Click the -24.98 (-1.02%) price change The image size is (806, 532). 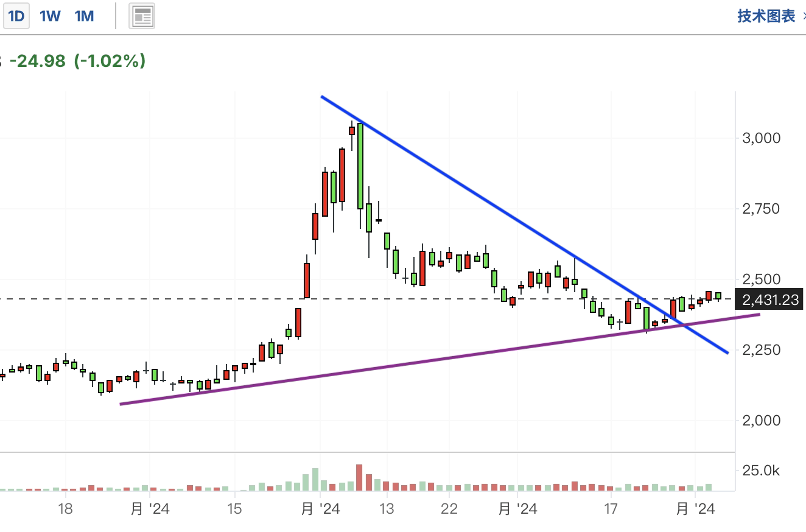coord(77,61)
